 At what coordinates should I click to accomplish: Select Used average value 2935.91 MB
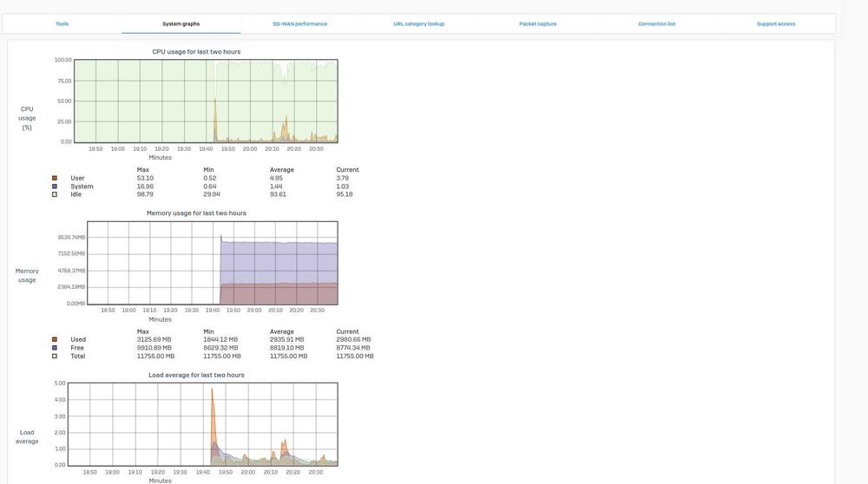(x=286, y=340)
